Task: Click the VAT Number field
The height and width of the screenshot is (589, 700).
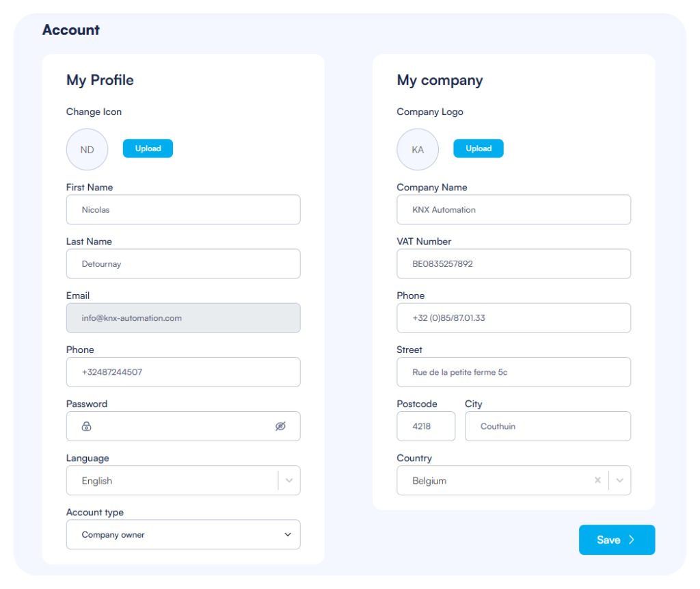Action: click(x=513, y=263)
